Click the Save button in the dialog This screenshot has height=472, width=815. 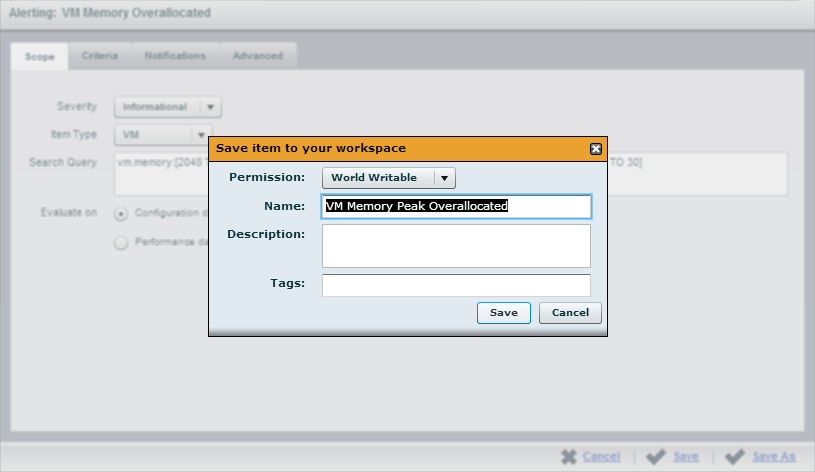point(504,313)
